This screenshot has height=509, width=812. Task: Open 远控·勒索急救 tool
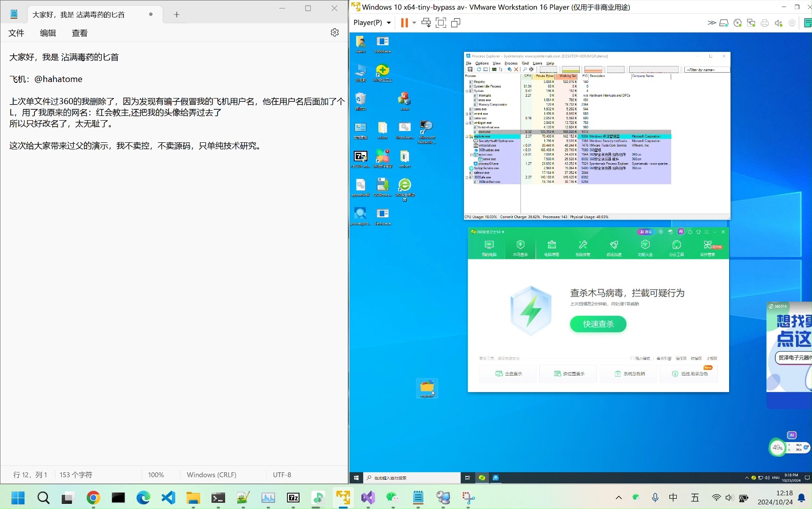pyautogui.click(x=689, y=374)
